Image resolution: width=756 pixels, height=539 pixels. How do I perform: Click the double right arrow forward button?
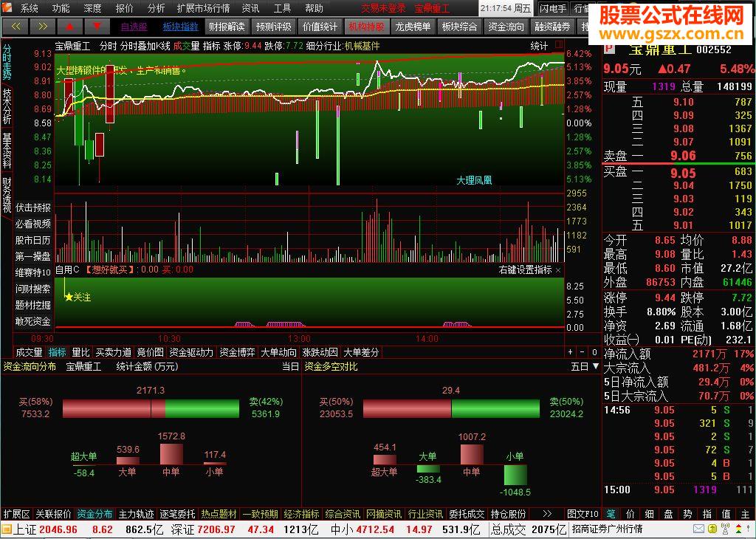(42, 27)
